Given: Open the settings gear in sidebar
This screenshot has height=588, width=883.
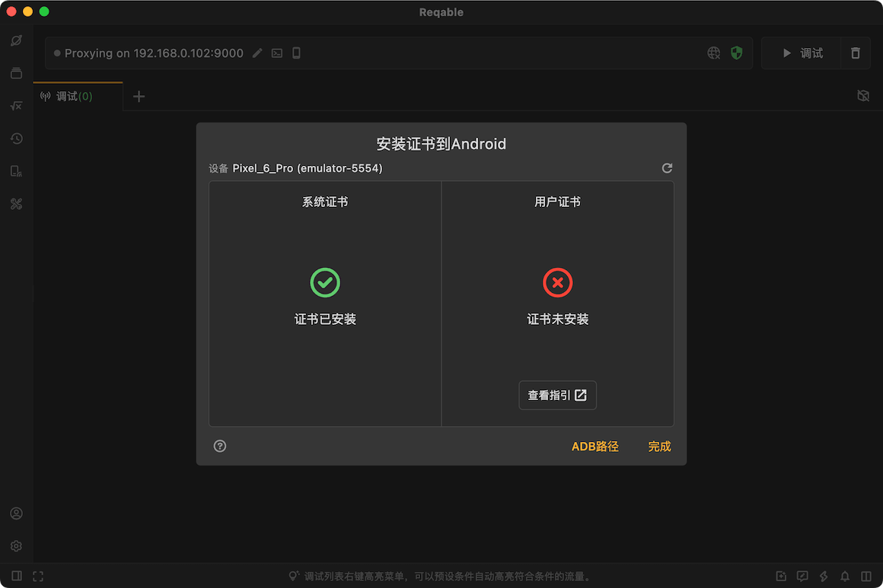Looking at the screenshot, I should click(16, 546).
